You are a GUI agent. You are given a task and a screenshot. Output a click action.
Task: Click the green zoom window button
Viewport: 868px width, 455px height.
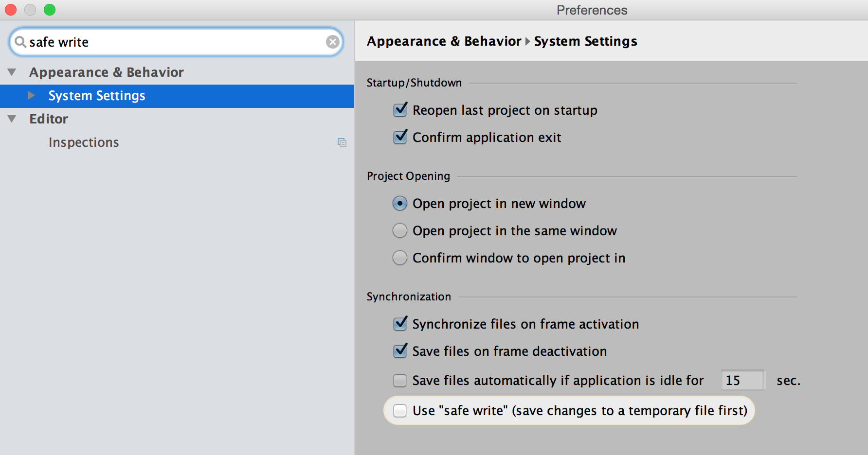click(50, 10)
